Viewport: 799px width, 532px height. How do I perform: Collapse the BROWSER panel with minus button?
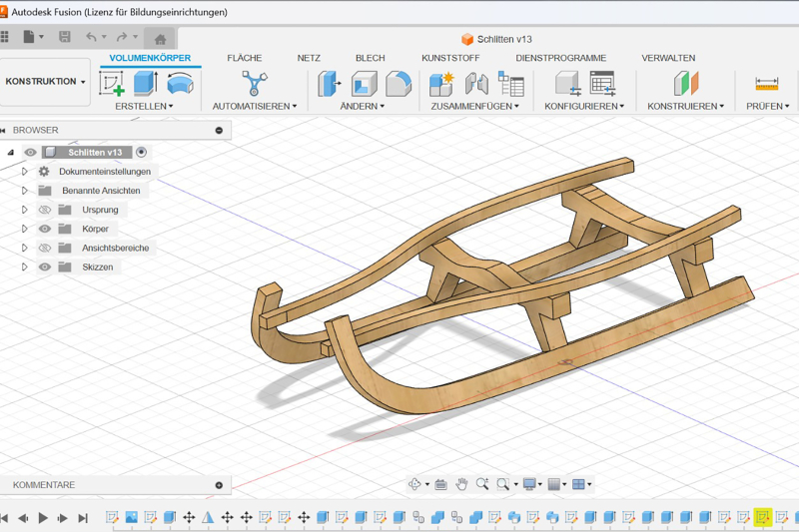click(x=219, y=131)
